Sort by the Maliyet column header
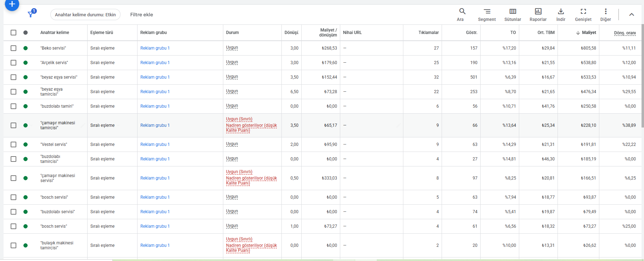644x261 pixels. point(589,33)
